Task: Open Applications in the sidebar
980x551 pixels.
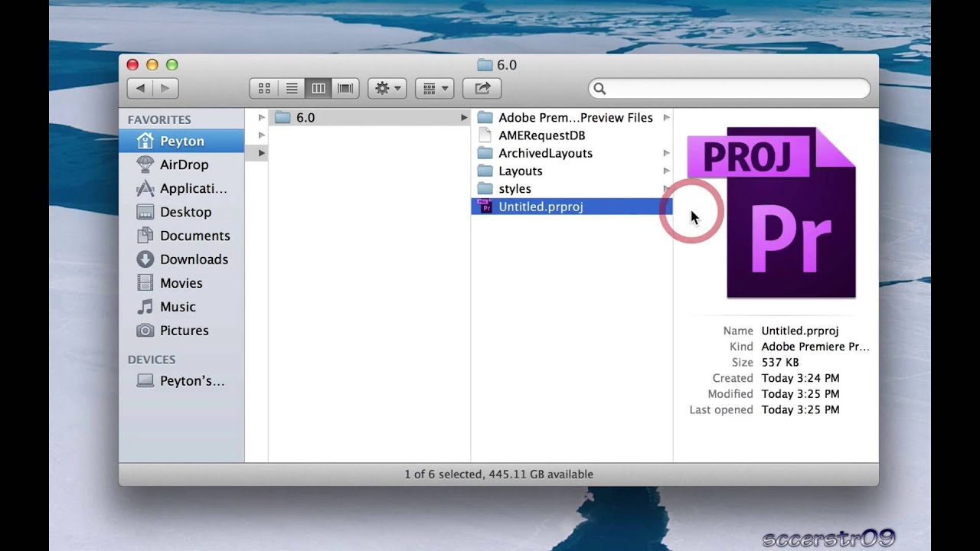Action: [181, 188]
